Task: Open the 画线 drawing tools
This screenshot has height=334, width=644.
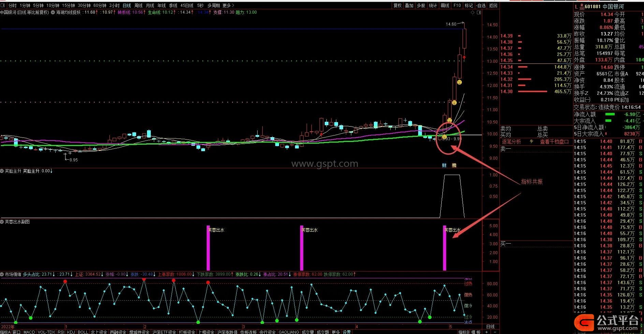Action: coord(445,5)
